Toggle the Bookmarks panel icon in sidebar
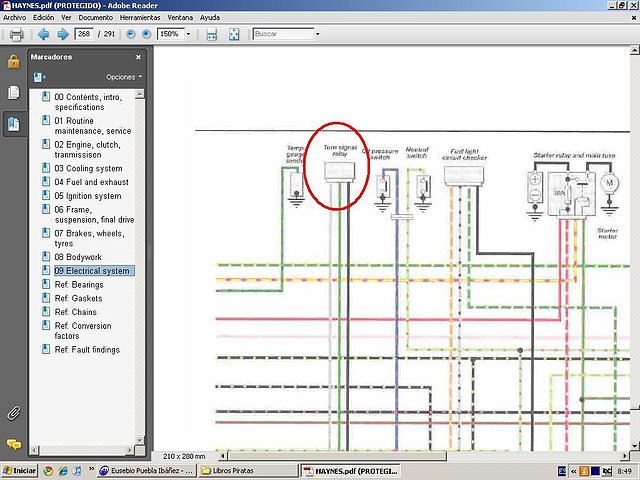The image size is (640, 480). click(x=13, y=124)
